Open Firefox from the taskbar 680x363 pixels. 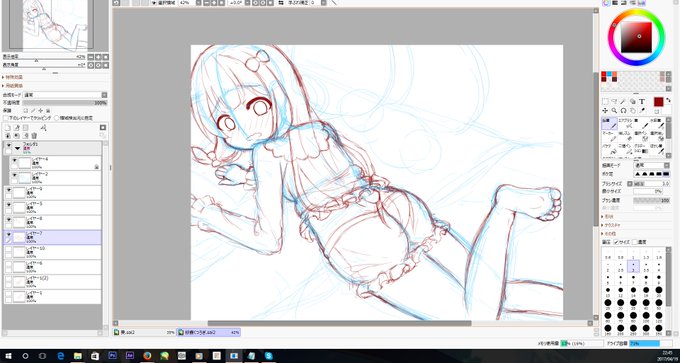click(147, 356)
